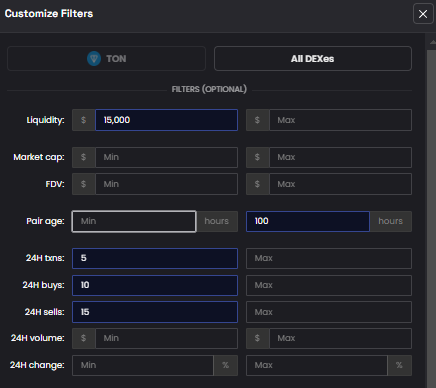Click the dollar prefix of Market cap Min
Image resolution: width=436 pixels, height=388 pixels.
tap(84, 157)
